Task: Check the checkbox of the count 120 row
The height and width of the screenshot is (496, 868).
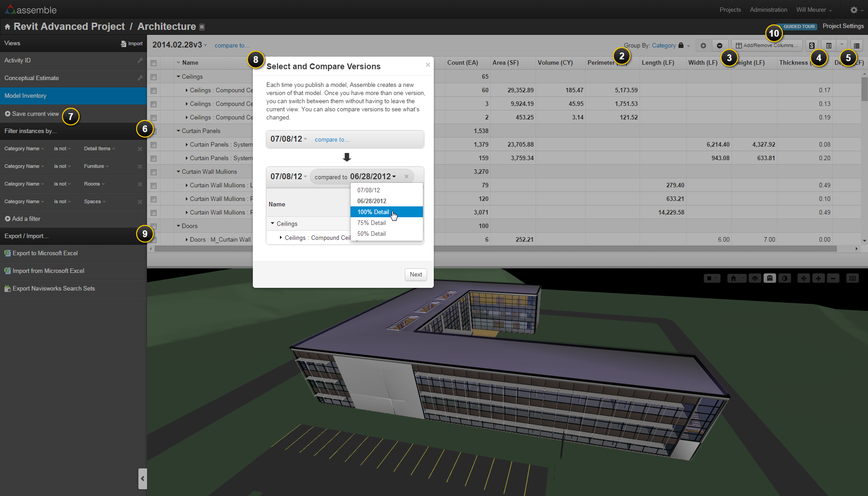Action: [x=154, y=199]
